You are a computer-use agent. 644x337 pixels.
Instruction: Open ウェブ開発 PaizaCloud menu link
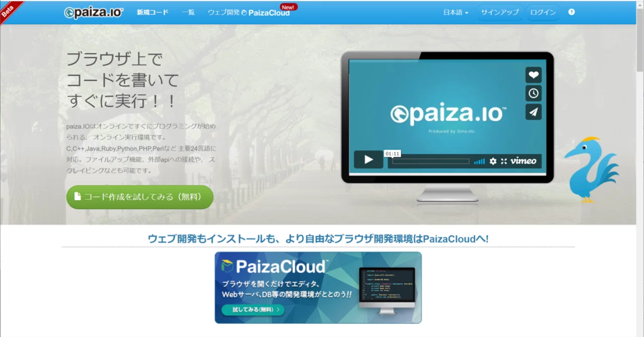[249, 12]
